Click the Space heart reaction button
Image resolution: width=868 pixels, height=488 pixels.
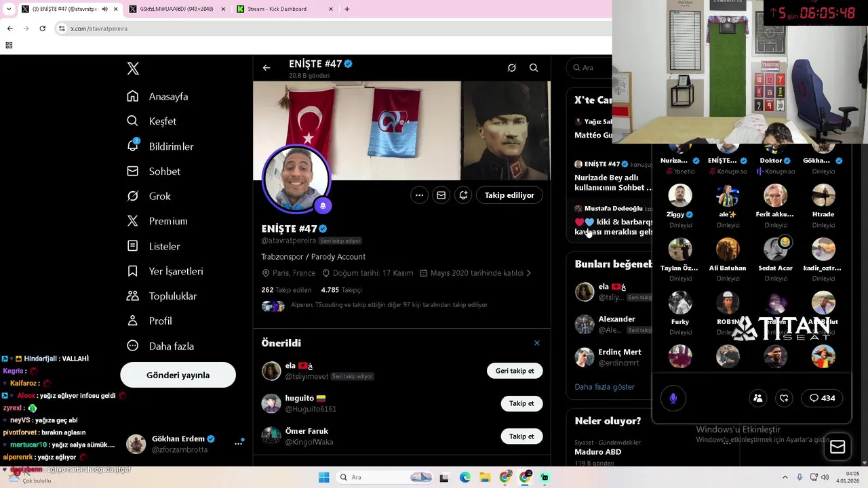(x=784, y=399)
